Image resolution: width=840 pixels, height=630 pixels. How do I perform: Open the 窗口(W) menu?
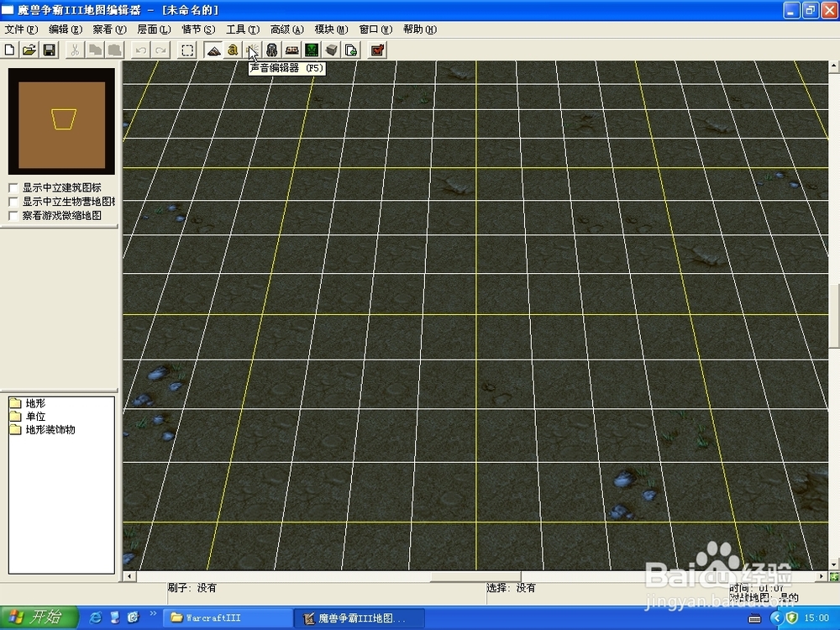click(375, 29)
